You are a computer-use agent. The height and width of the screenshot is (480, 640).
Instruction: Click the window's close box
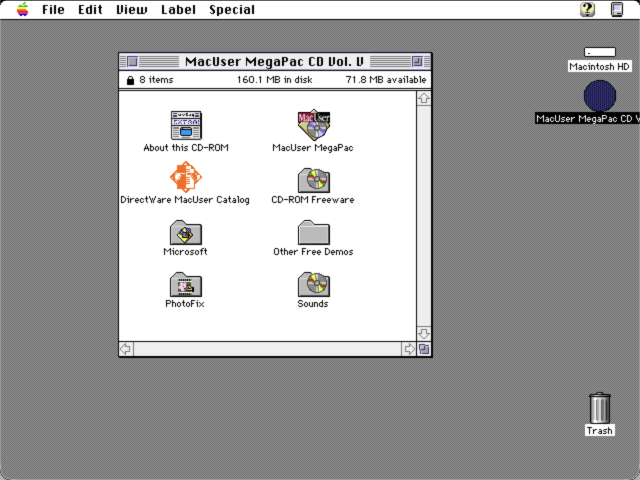132,62
